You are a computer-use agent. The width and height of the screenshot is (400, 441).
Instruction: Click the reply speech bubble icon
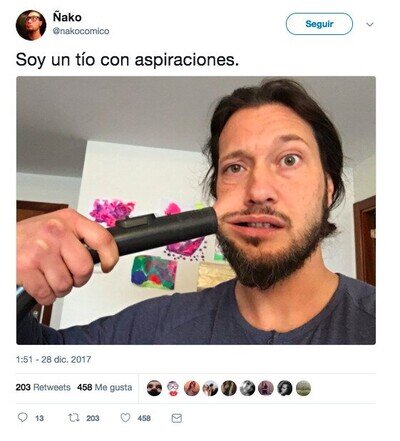(22, 417)
